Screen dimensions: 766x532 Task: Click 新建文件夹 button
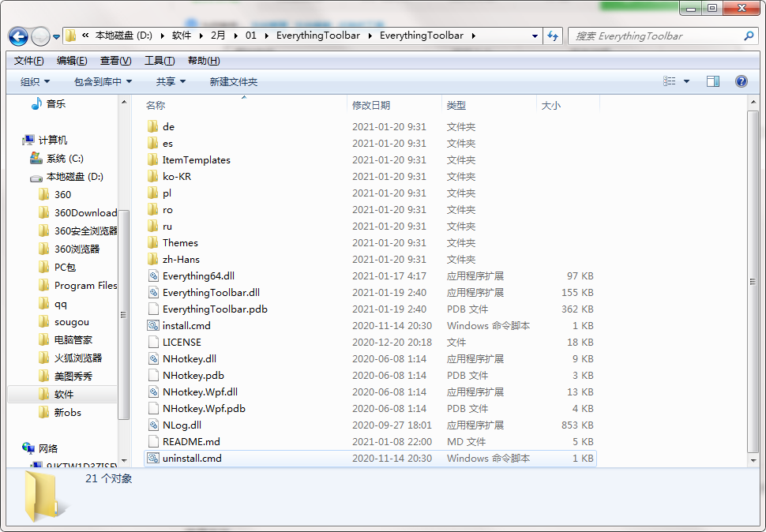[234, 81]
